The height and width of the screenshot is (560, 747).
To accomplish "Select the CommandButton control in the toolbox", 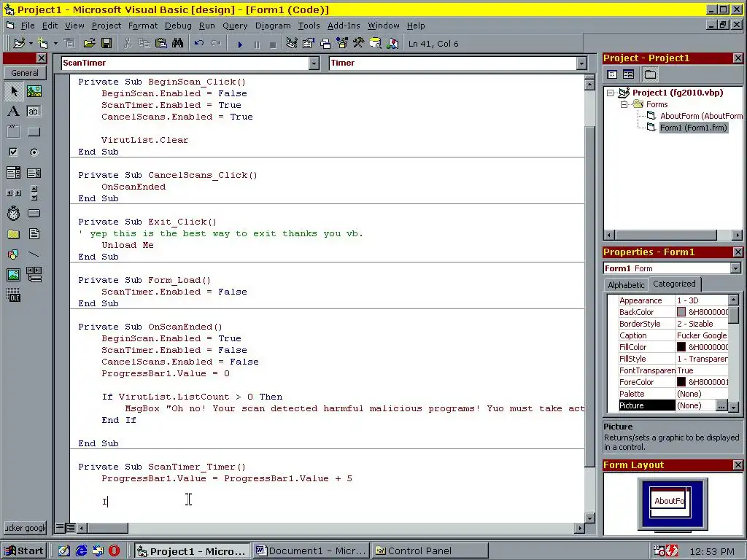I will pos(34,132).
